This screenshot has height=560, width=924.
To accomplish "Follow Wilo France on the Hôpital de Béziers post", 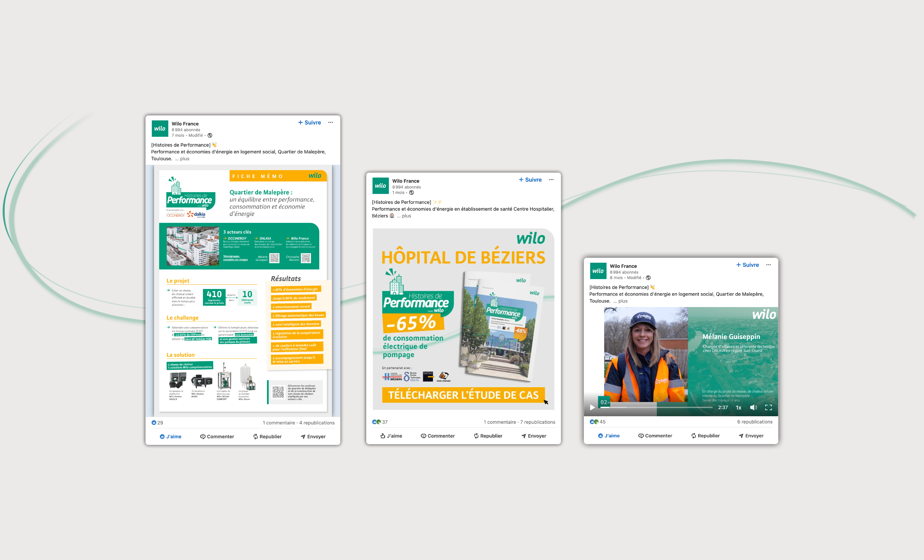I will [x=530, y=180].
